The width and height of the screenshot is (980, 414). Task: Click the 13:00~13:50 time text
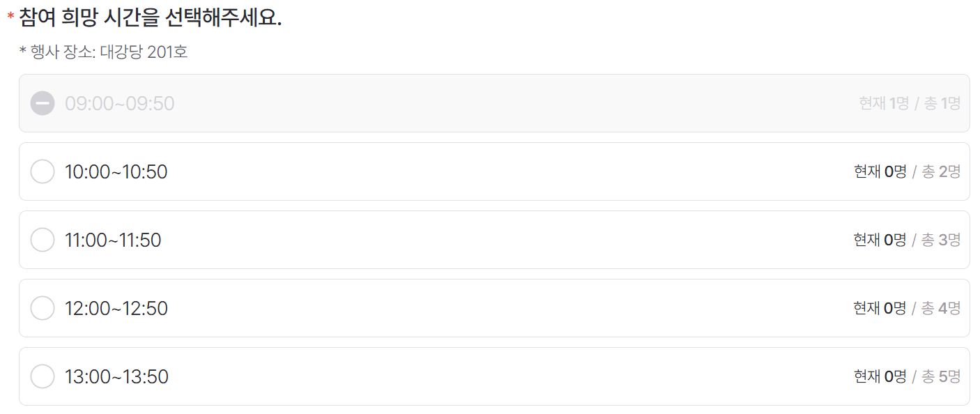pos(116,376)
